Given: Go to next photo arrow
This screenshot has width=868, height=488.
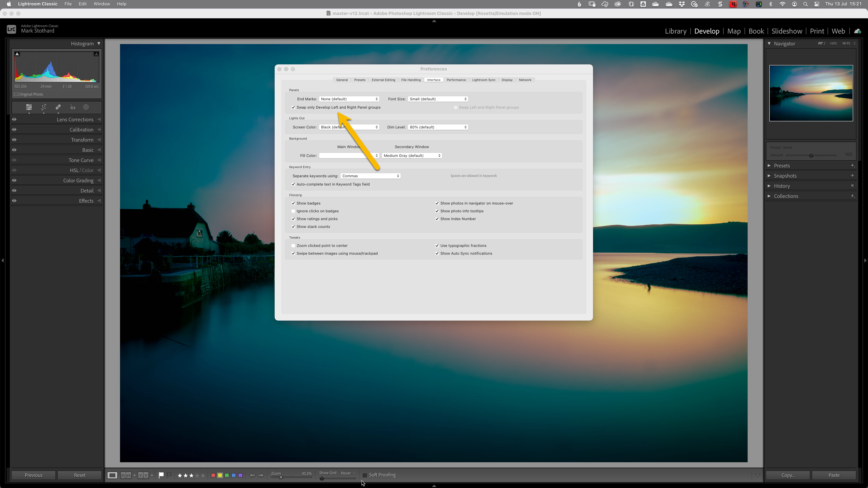Looking at the screenshot, I should tap(261, 475).
